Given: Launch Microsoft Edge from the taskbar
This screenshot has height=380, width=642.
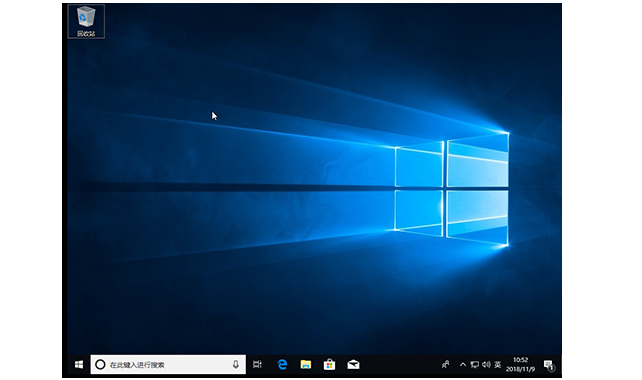Looking at the screenshot, I should click(x=282, y=364).
